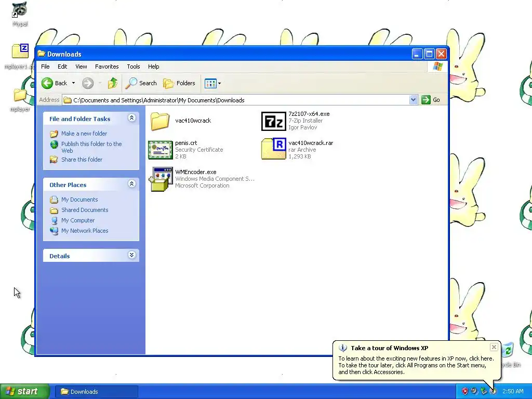Click the folder icon in the address bar
Image resolution: width=532 pixels, height=399 pixels.
(68, 100)
